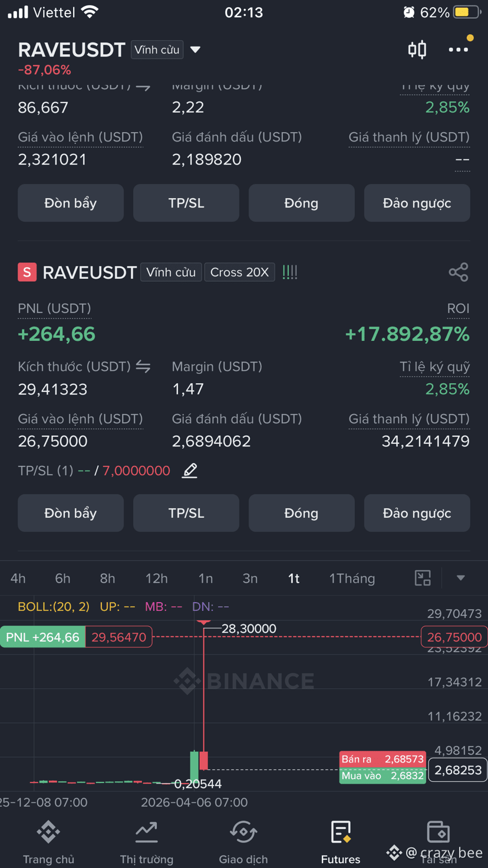The image size is (488, 868).
Task: Tap TP/SL button in upper position
Action: pyautogui.click(x=186, y=203)
